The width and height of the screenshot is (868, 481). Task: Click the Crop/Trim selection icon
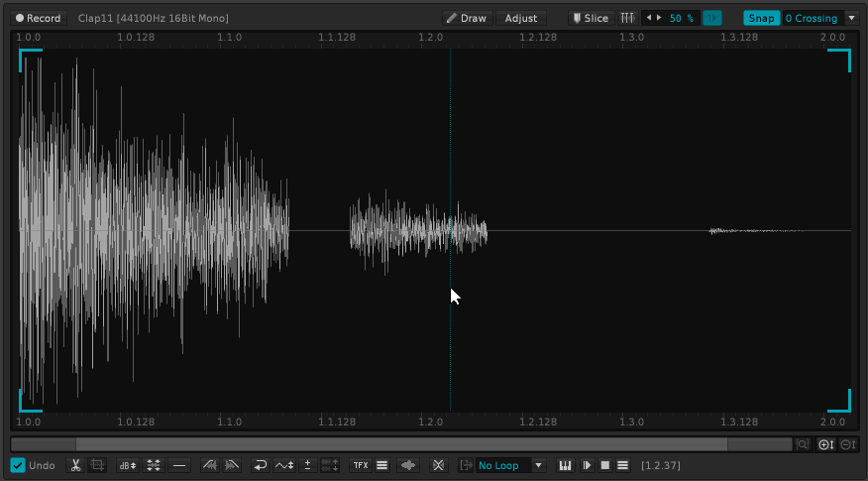pyautogui.click(x=97, y=465)
